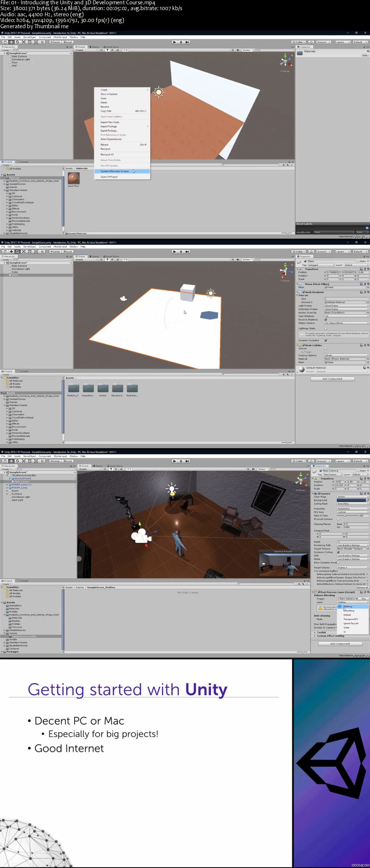Click Wood-Floor material thumbnail
370x868 pixels.
pos(74,178)
